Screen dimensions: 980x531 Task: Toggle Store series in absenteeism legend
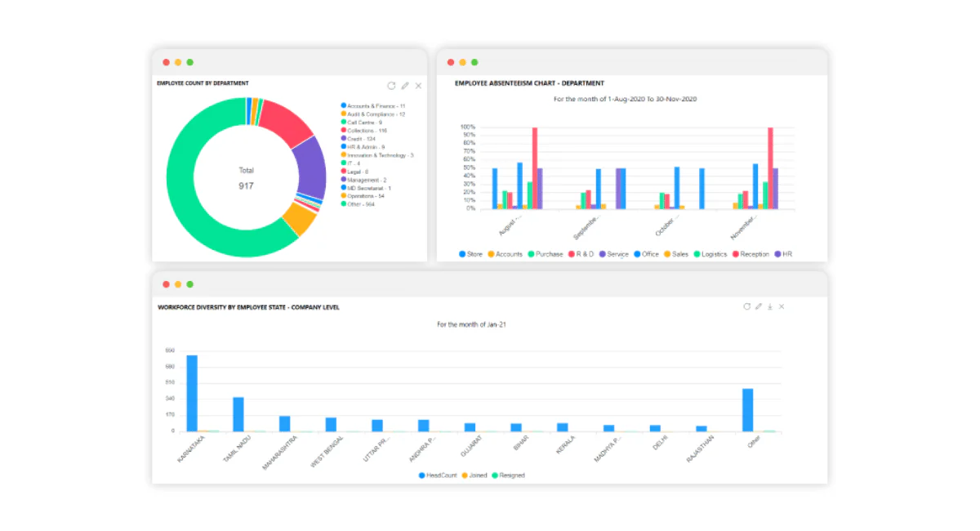click(x=471, y=254)
